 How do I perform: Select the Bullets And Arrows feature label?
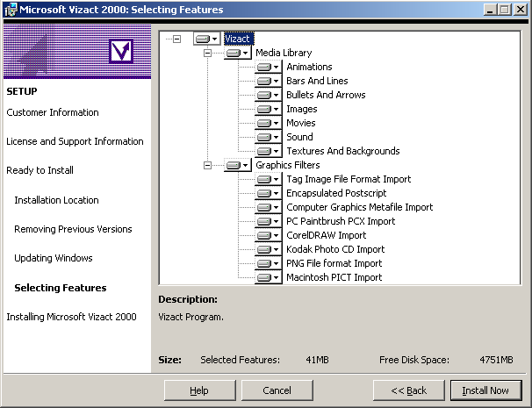(326, 95)
